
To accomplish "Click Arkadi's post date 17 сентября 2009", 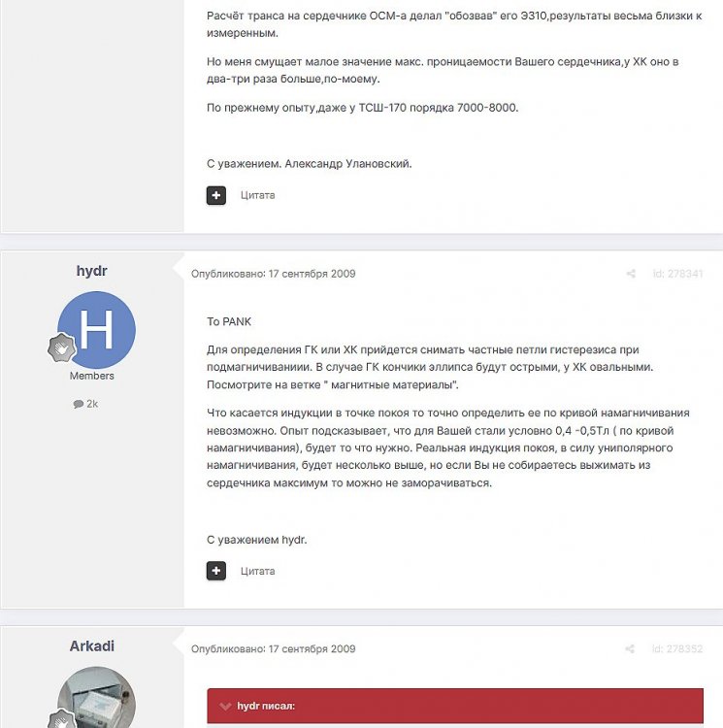I will pyautogui.click(x=312, y=648).
